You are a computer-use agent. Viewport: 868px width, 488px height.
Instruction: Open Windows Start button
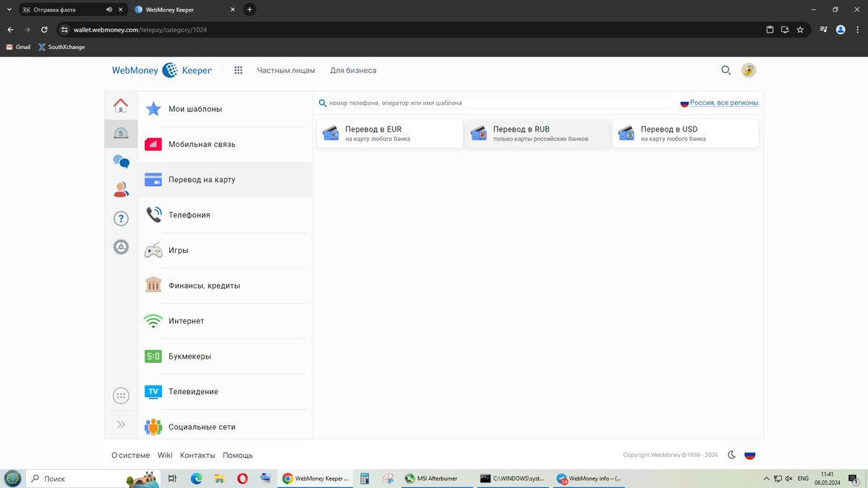coord(12,478)
